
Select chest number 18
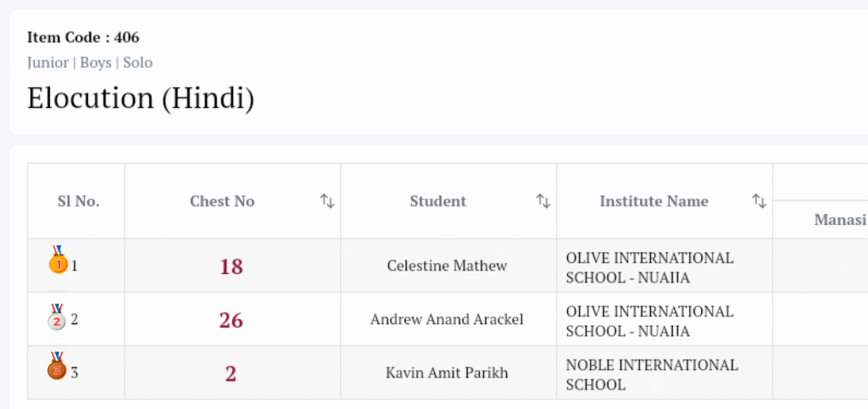pos(231,266)
